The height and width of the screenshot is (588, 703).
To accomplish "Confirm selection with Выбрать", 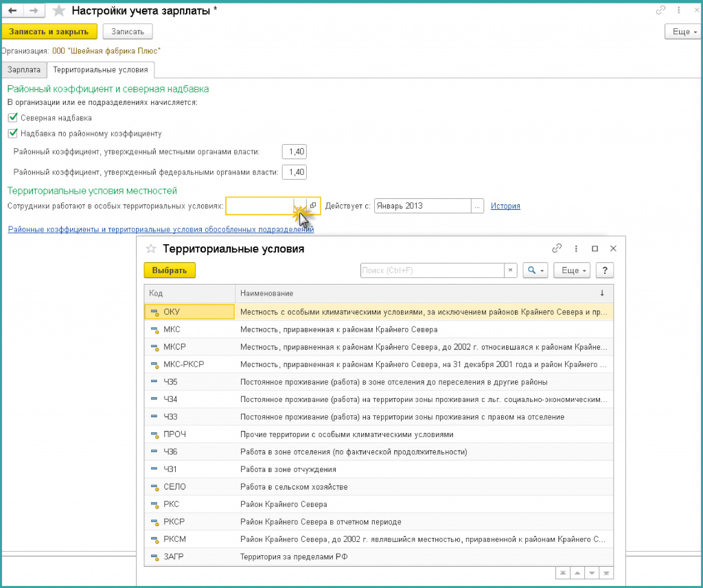I will (170, 270).
